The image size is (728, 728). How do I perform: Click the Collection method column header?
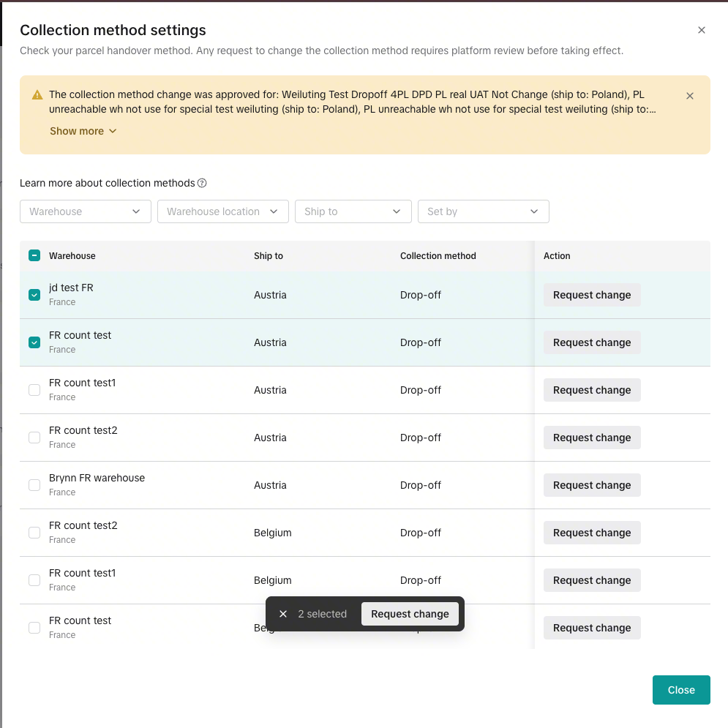coord(438,256)
